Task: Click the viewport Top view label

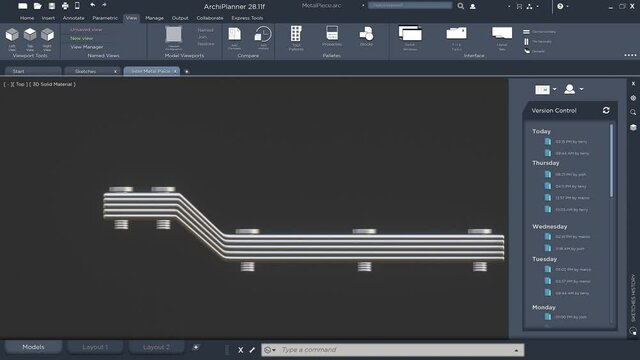Action: [20, 84]
